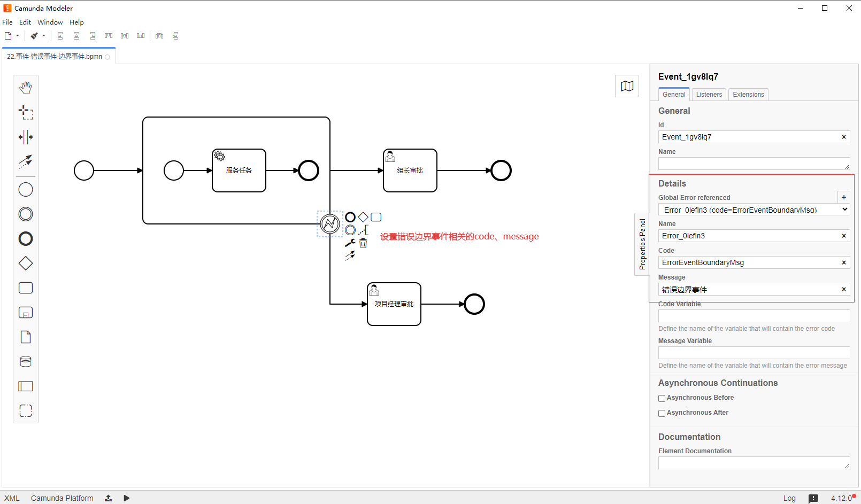This screenshot has width=861, height=504.
Task: Switch to XML view
Action: click(x=12, y=498)
